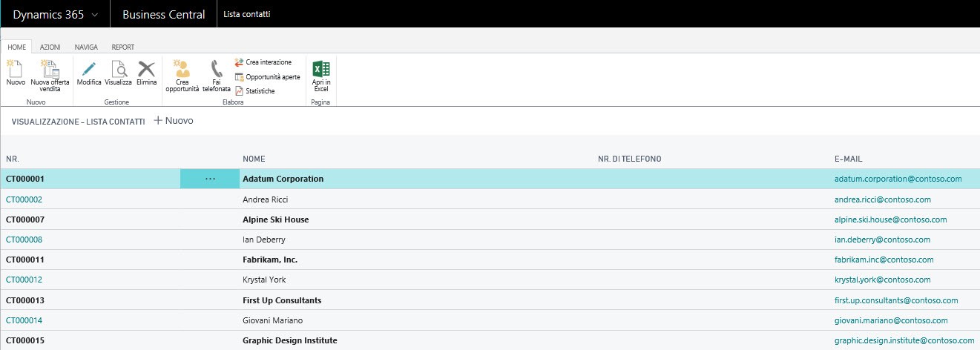Click email alpine.ski.house@contoso.com
980x350 pixels.
[x=891, y=219]
